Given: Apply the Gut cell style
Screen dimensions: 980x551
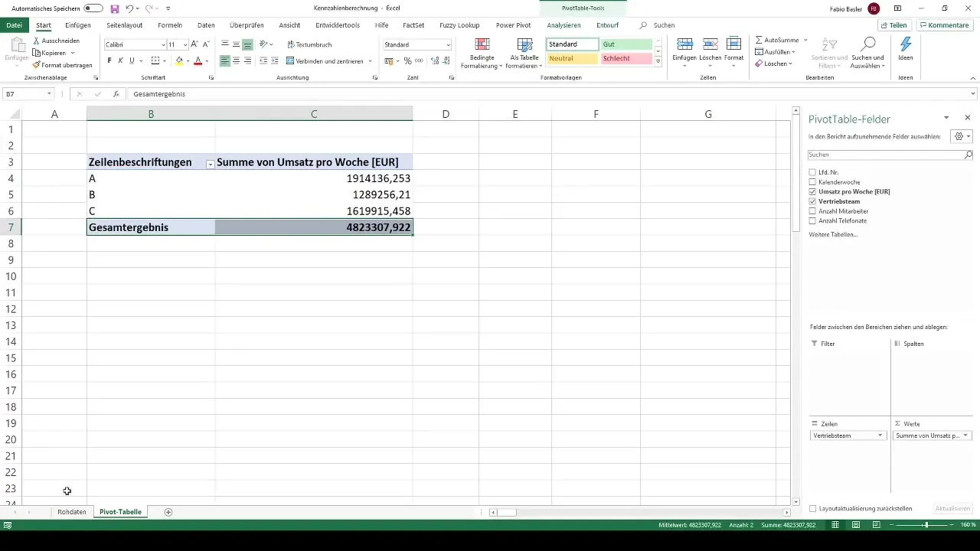Looking at the screenshot, I should click(626, 44).
